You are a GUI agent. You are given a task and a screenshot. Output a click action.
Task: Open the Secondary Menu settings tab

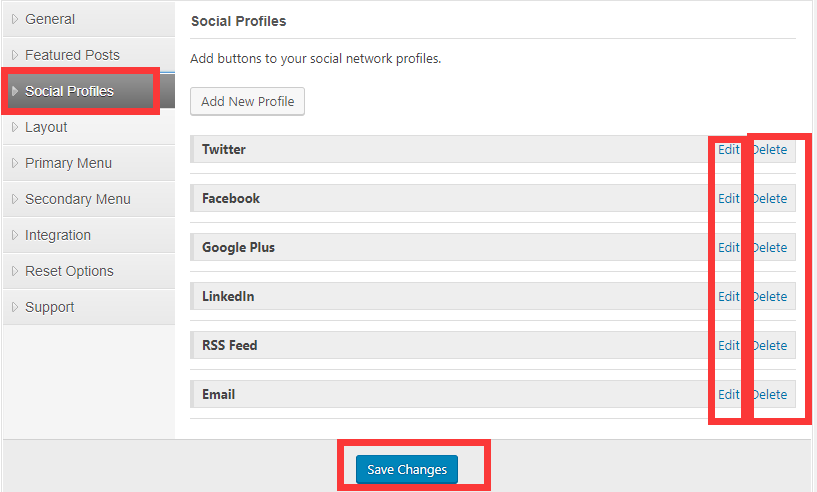(x=89, y=199)
